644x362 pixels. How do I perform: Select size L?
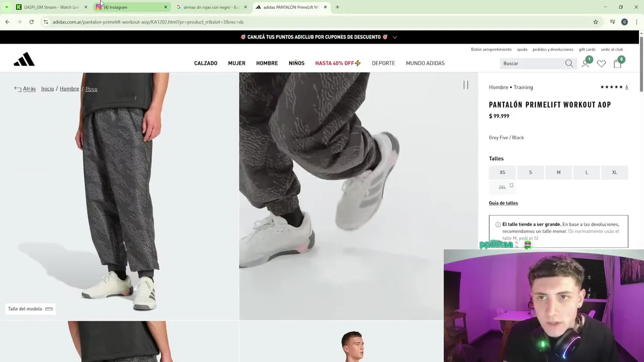point(587,172)
